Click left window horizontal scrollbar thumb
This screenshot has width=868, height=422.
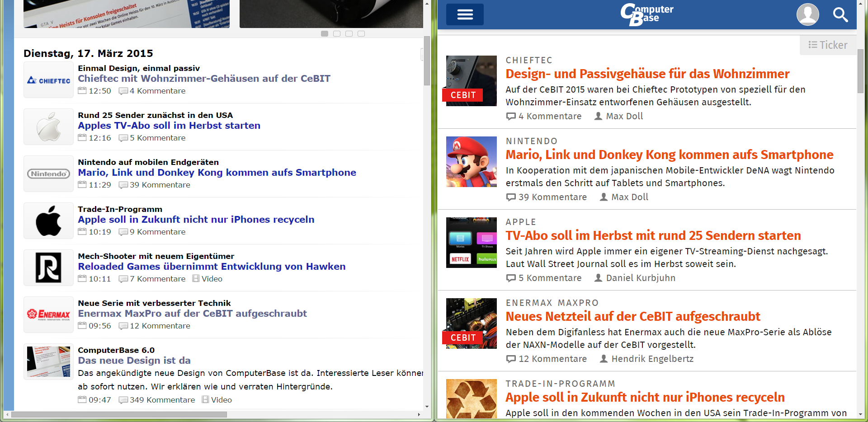tap(120, 414)
